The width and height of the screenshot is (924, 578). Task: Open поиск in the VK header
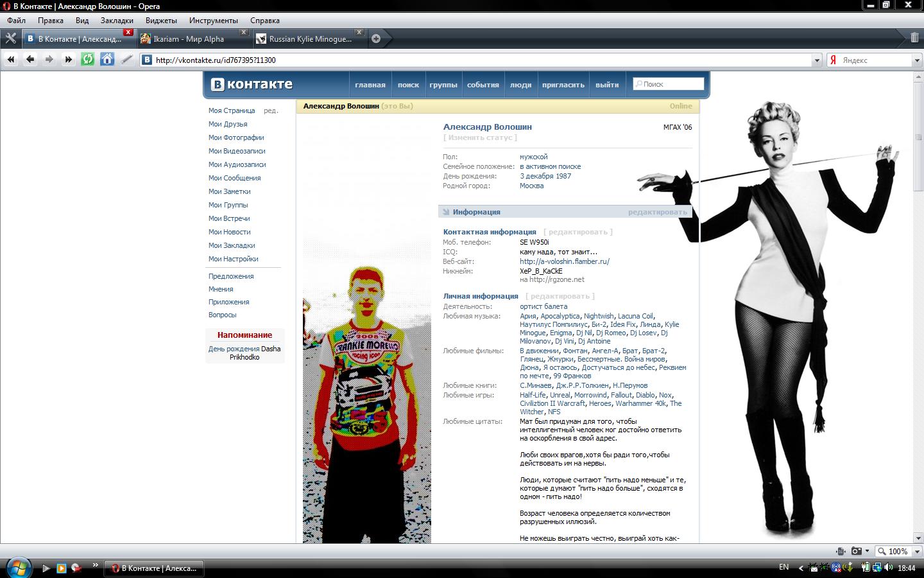tap(408, 85)
